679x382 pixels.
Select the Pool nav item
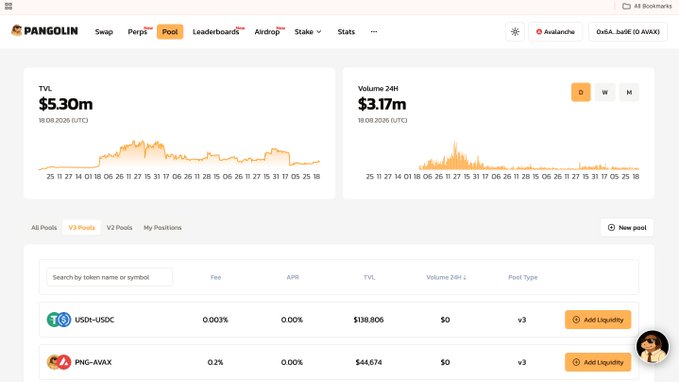170,32
